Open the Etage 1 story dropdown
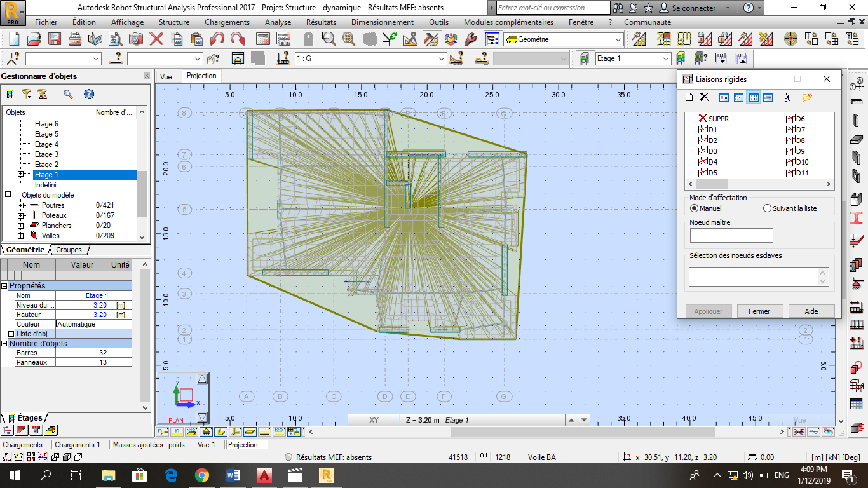 666,58
